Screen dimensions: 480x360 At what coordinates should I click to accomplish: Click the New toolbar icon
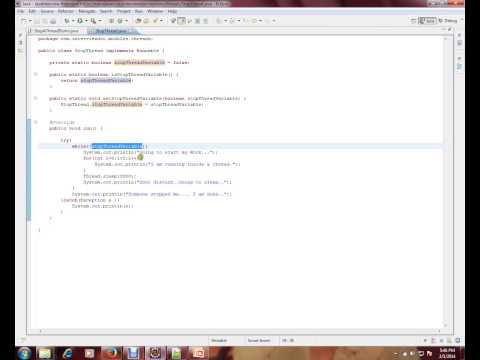coord(24,21)
